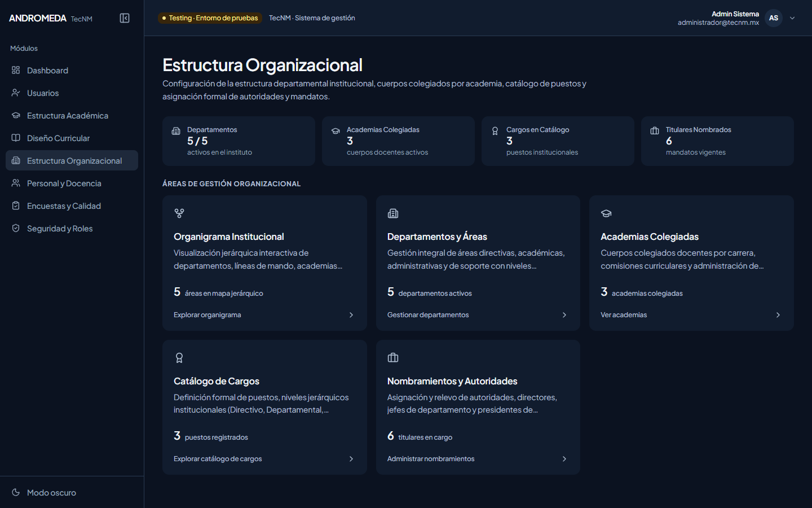The width and height of the screenshot is (812, 508).
Task: Click the arrow next to Explorar catálogo de cargos
Action: point(351,459)
